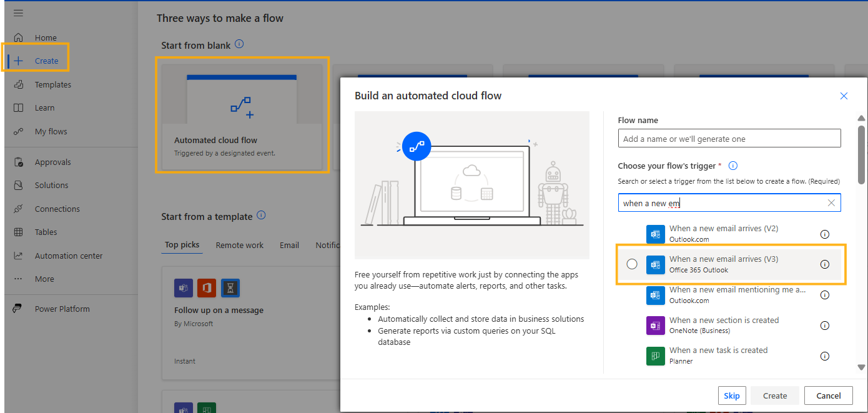Open Power Platform link in sidebar
This screenshot has height=413, width=868.
[x=62, y=309]
